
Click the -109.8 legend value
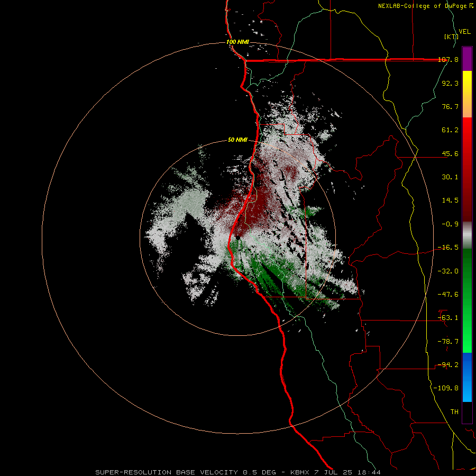click(446, 388)
